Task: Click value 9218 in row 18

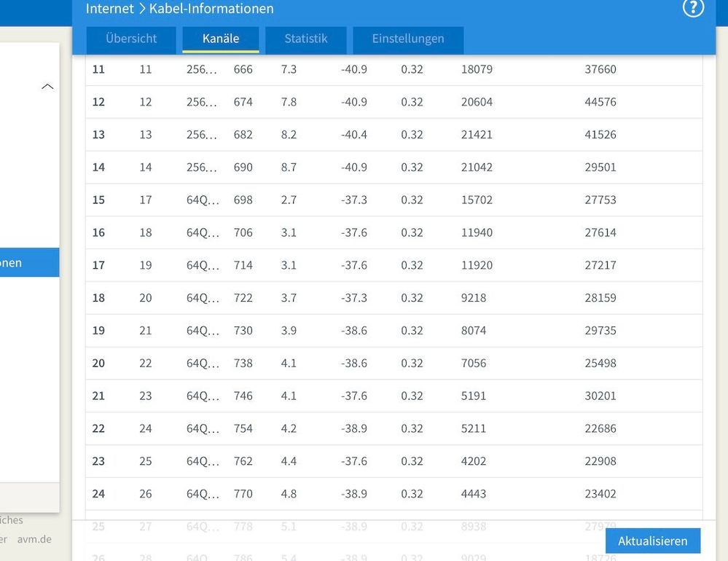Action: pos(474,298)
